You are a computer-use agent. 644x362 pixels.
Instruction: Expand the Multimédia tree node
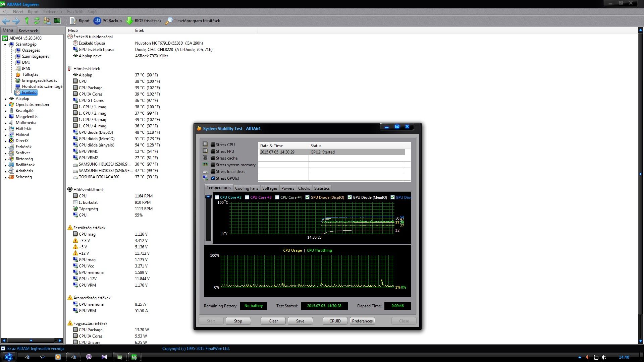[x=5, y=123]
